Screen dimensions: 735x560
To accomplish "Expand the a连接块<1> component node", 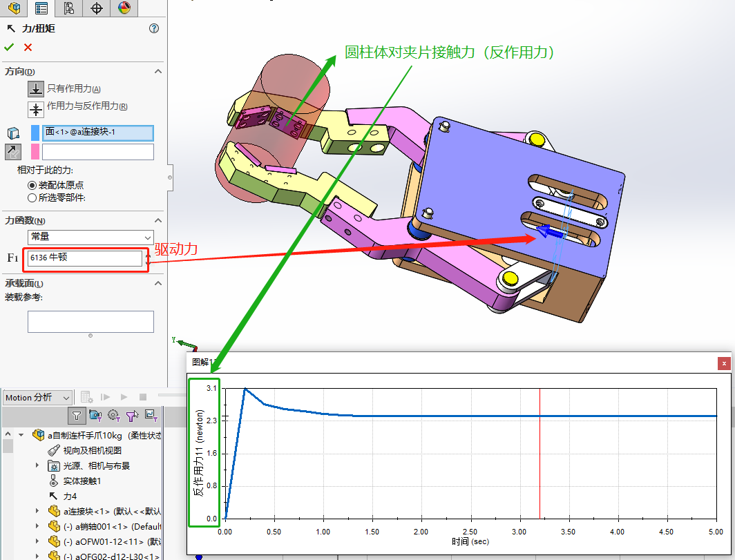I will coord(37,511).
